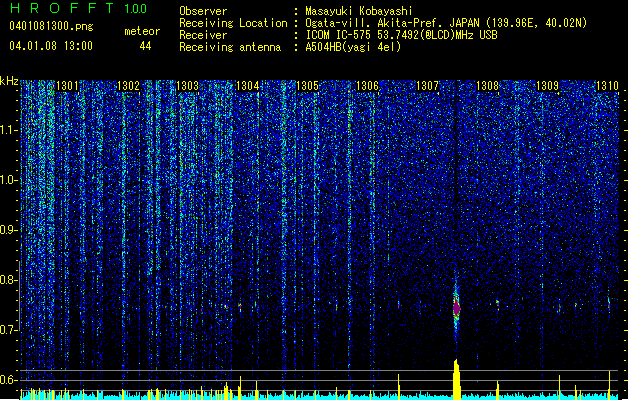Viewport: 629px width, 400px height.
Task: Click the 0.8 kHz axis tick
Action: point(9,280)
